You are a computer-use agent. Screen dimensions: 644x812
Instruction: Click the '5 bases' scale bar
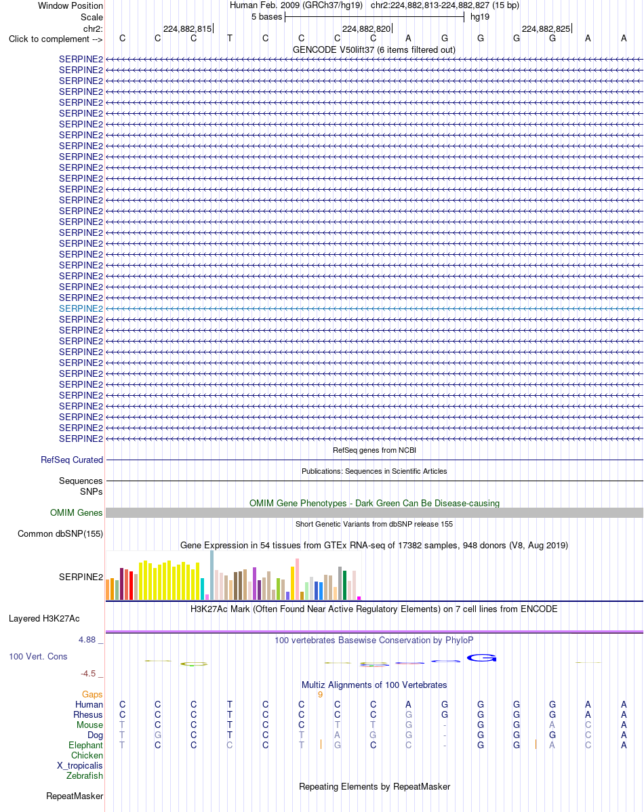coord(375,16)
